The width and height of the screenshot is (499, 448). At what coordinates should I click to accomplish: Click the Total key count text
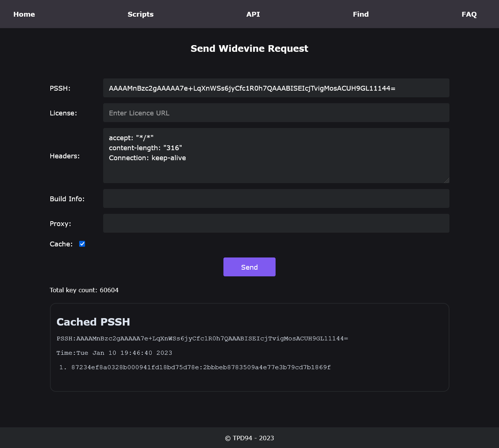point(84,290)
